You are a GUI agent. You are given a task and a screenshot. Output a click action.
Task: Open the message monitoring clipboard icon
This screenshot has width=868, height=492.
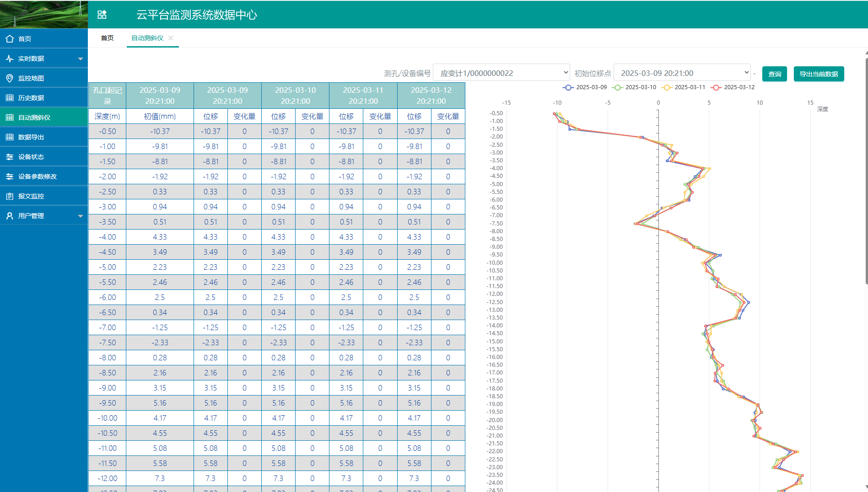[x=10, y=196]
